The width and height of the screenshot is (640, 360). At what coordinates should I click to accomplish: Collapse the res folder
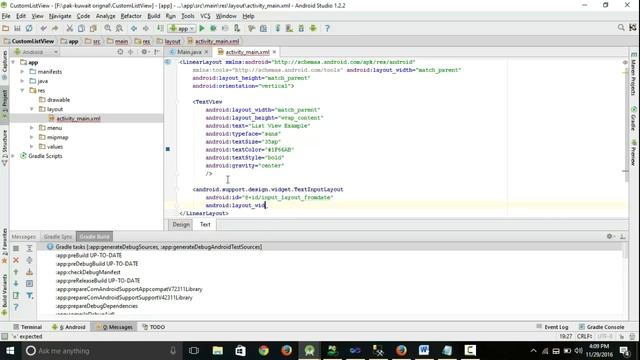(x=22, y=90)
